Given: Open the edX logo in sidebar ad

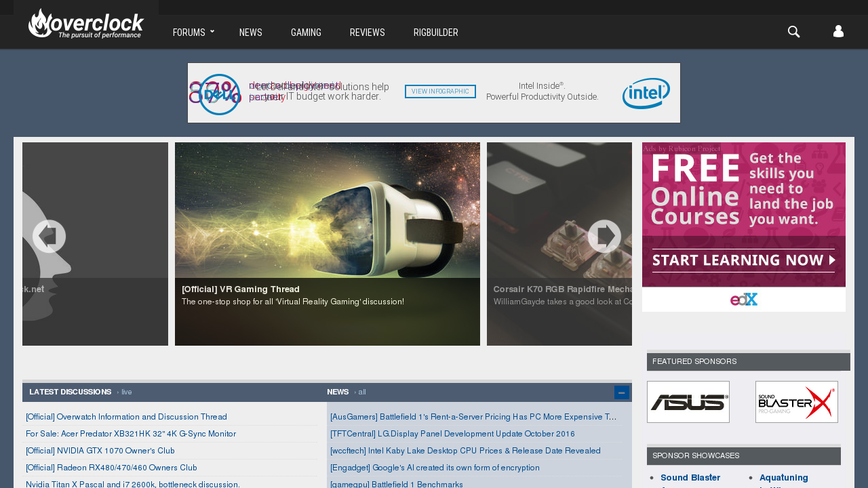Looking at the screenshot, I should pos(744,300).
